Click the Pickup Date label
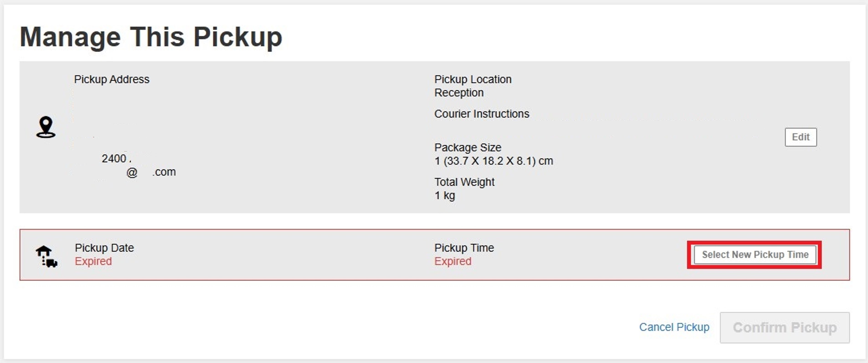868x363 pixels. [104, 248]
